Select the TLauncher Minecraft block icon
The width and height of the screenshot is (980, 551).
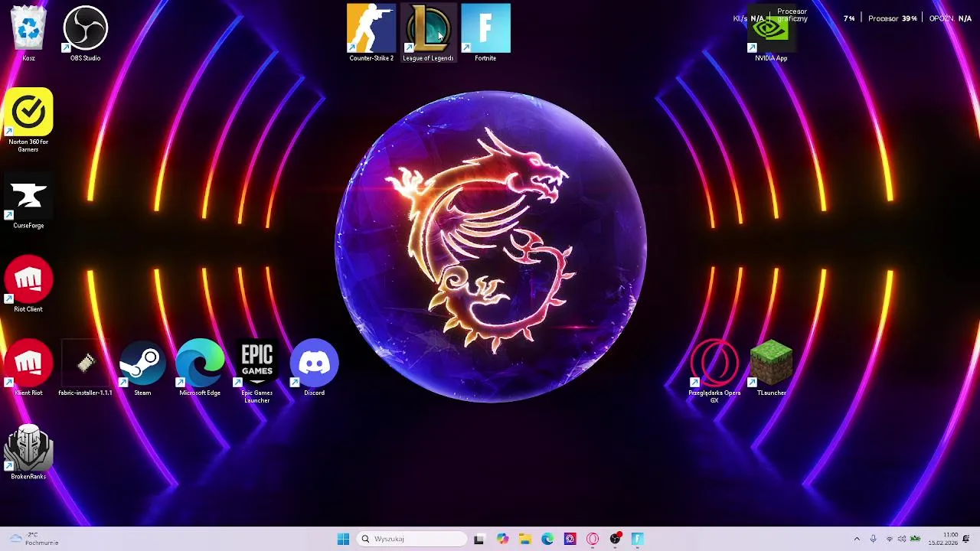pyautogui.click(x=771, y=367)
